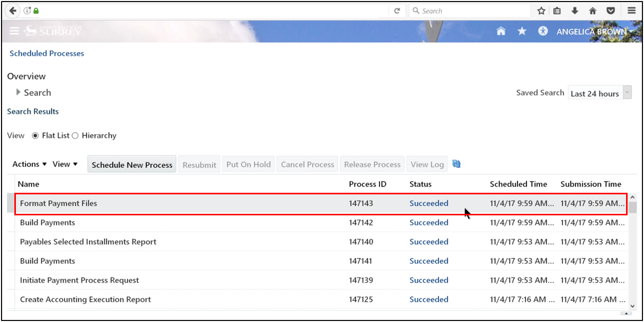The height and width of the screenshot is (322, 644).
Task: Open Favorites via the star icon in header
Action: [521, 31]
